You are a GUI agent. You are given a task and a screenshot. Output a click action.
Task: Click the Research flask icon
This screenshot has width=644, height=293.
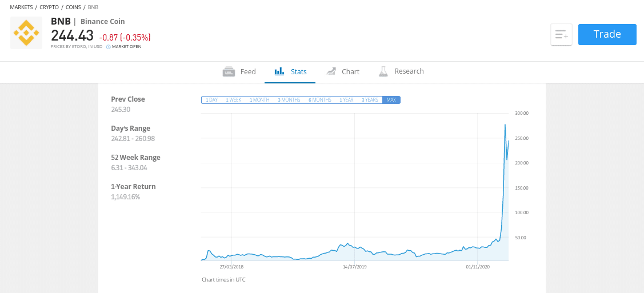tap(383, 71)
